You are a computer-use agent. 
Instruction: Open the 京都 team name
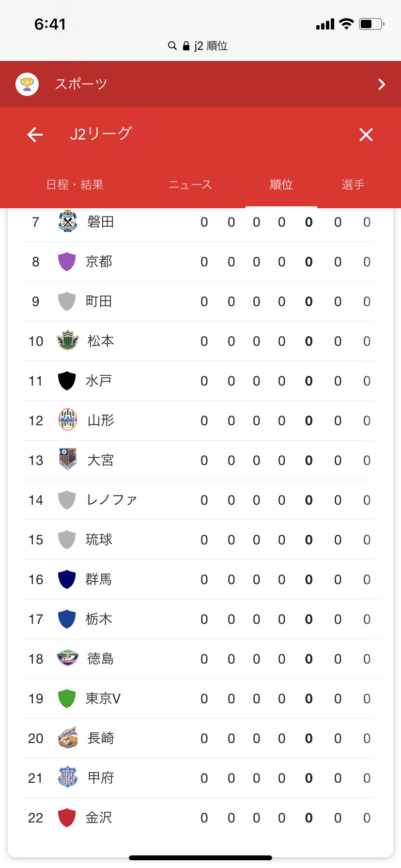coord(99,262)
